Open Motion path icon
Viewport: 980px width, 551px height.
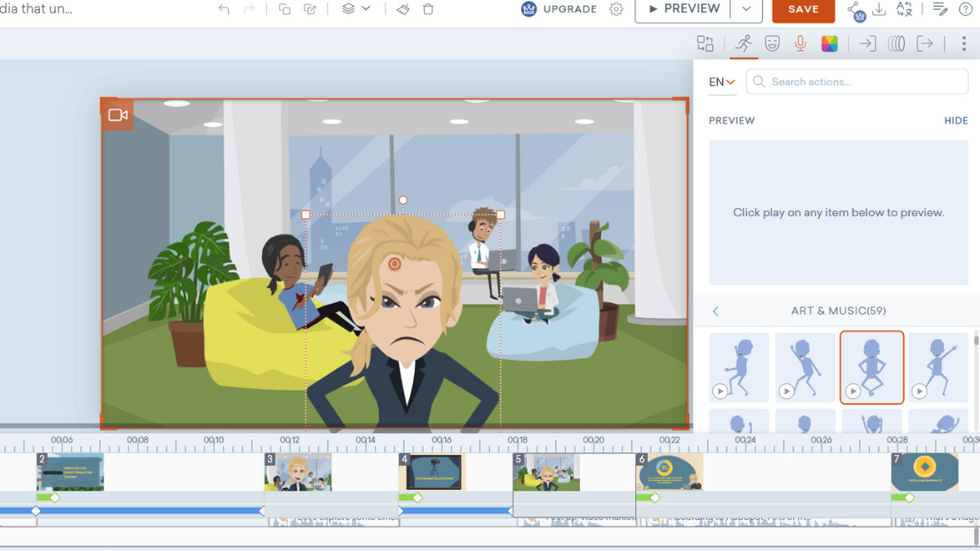(x=897, y=44)
